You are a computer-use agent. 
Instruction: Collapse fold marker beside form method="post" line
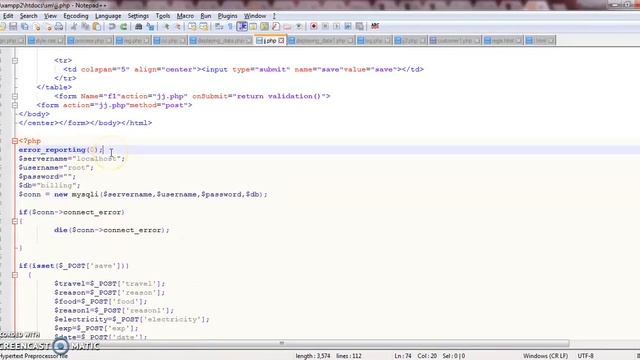pyautogui.click(x=15, y=105)
